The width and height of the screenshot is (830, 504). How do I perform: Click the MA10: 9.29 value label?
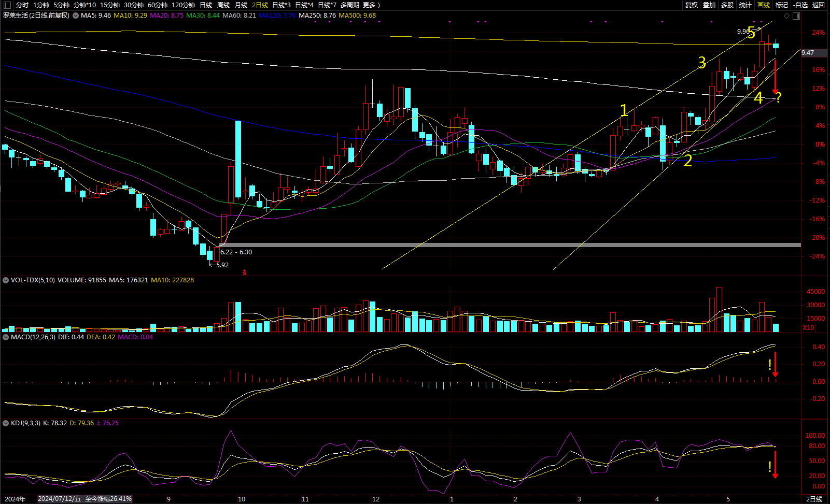[x=130, y=16]
